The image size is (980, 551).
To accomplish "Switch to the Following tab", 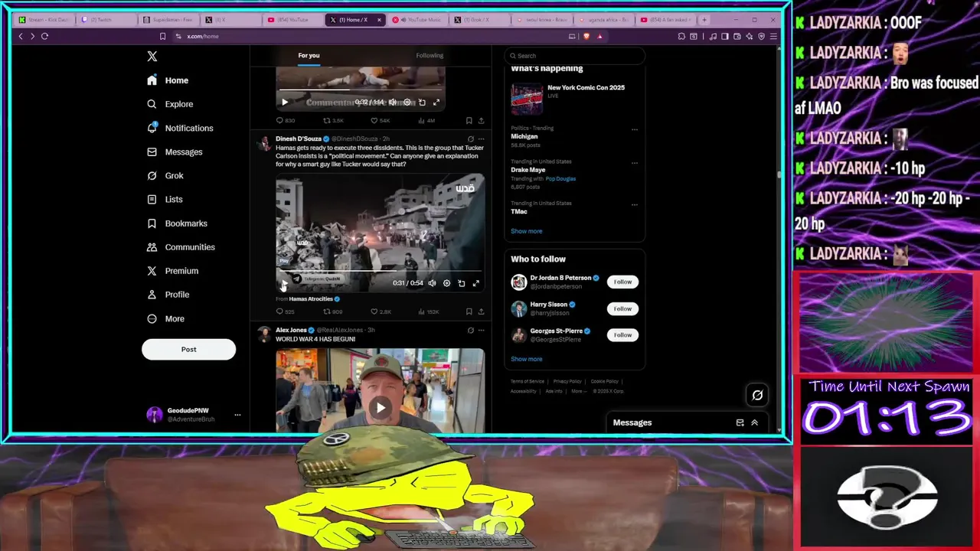I will coord(430,55).
